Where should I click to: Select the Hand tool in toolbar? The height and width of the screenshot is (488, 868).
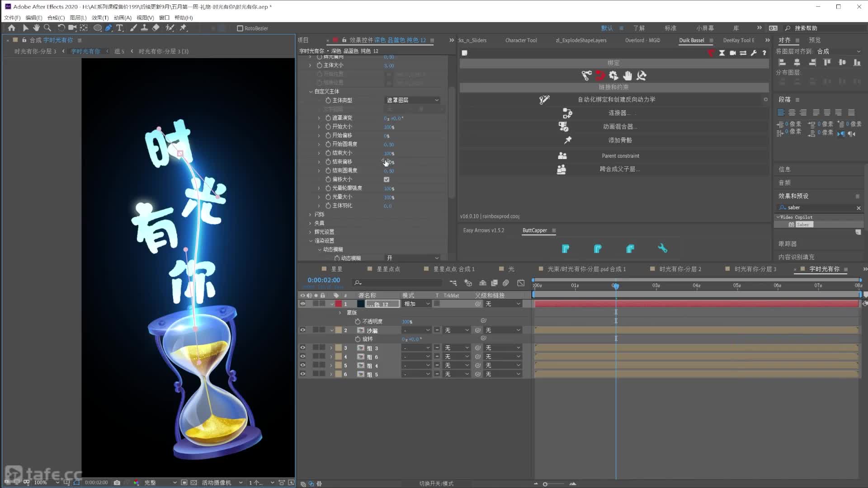click(36, 28)
